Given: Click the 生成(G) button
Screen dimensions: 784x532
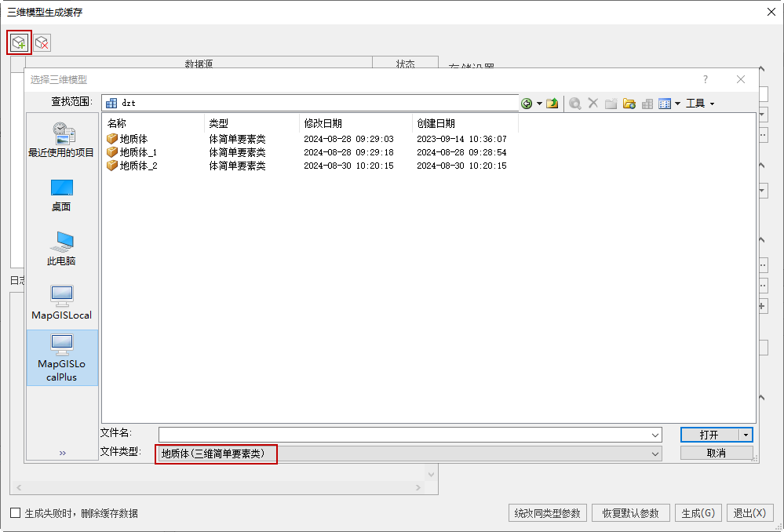Looking at the screenshot, I should tap(698, 513).
